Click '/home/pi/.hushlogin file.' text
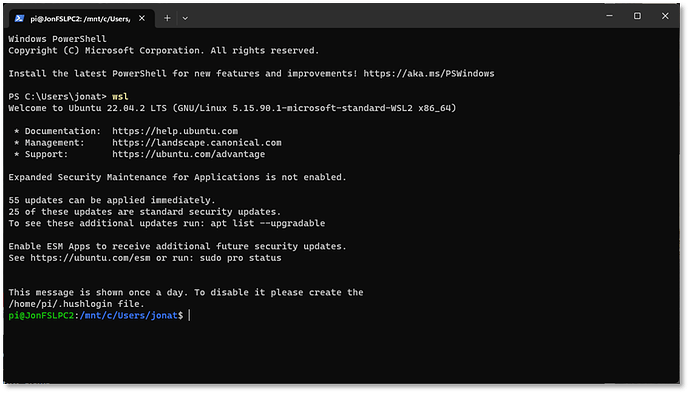Viewport: 690px width, 394px height. pos(76,304)
